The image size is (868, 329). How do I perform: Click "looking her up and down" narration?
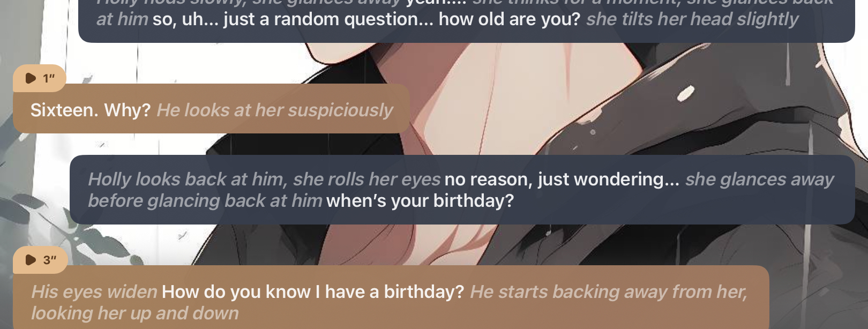pyautogui.click(x=135, y=313)
